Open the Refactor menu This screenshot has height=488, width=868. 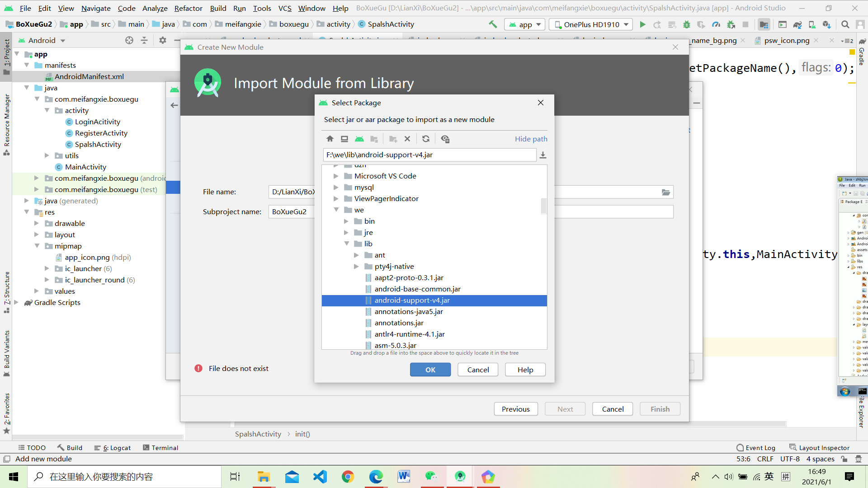188,8
